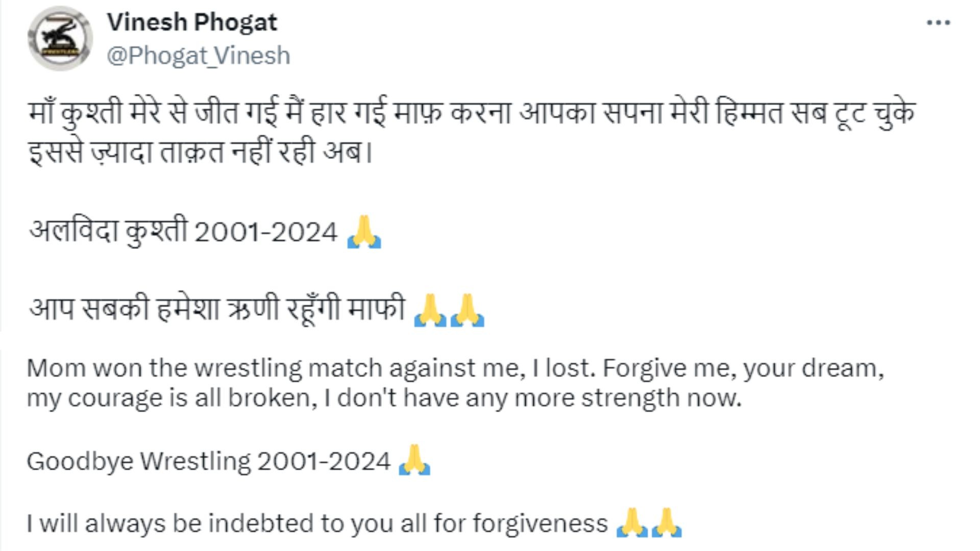Image resolution: width=980 pixels, height=551 pixels.
Task: Click '2001-2024' in the English Goodbye line
Action: pyautogui.click(x=324, y=462)
